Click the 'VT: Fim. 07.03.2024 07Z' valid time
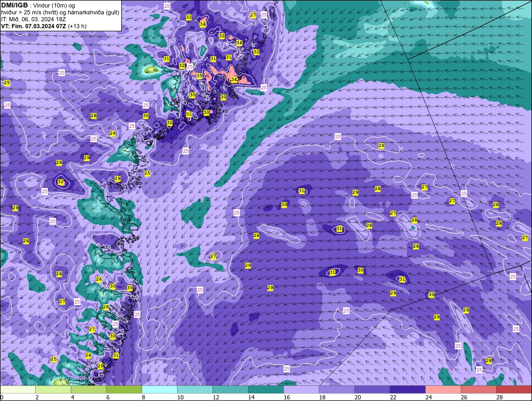This screenshot has height=401, width=532. [x=34, y=26]
